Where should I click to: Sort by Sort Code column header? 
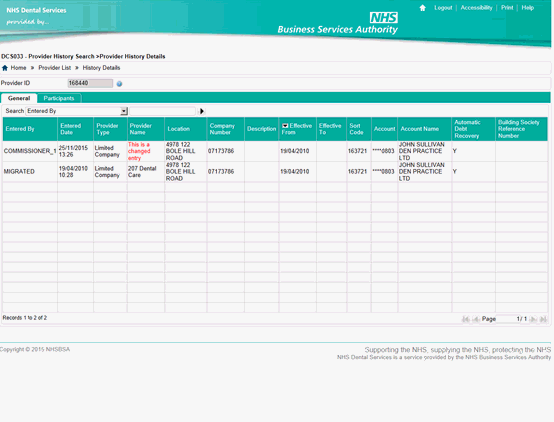pyautogui.click(x=359, y=129)
